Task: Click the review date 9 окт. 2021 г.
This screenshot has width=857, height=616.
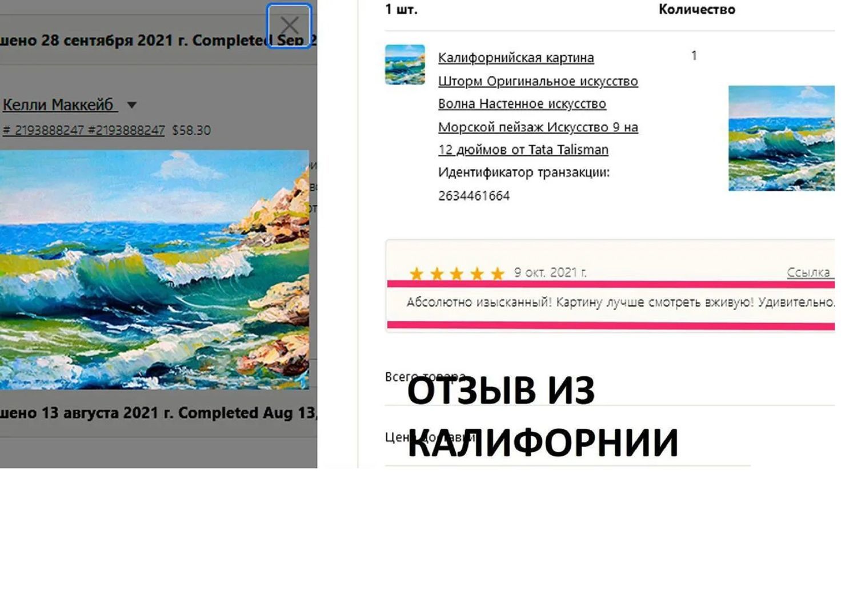Action: (550, 272)
